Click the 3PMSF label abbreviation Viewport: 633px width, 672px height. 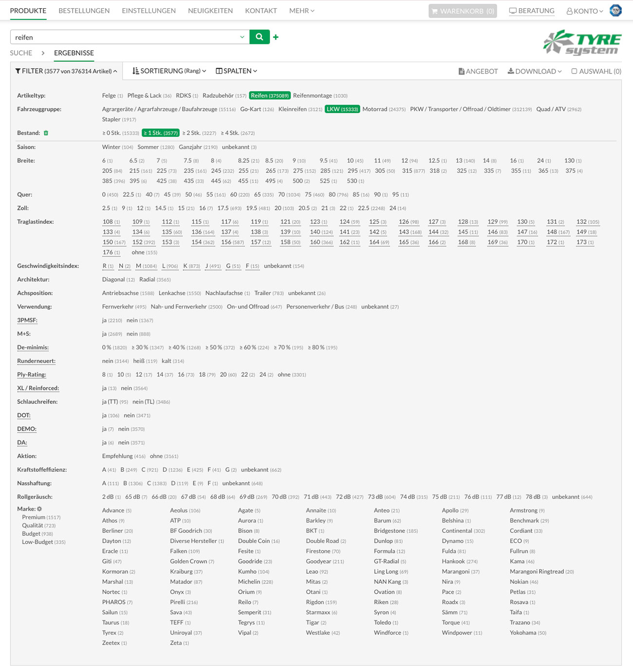pos(27,320)
